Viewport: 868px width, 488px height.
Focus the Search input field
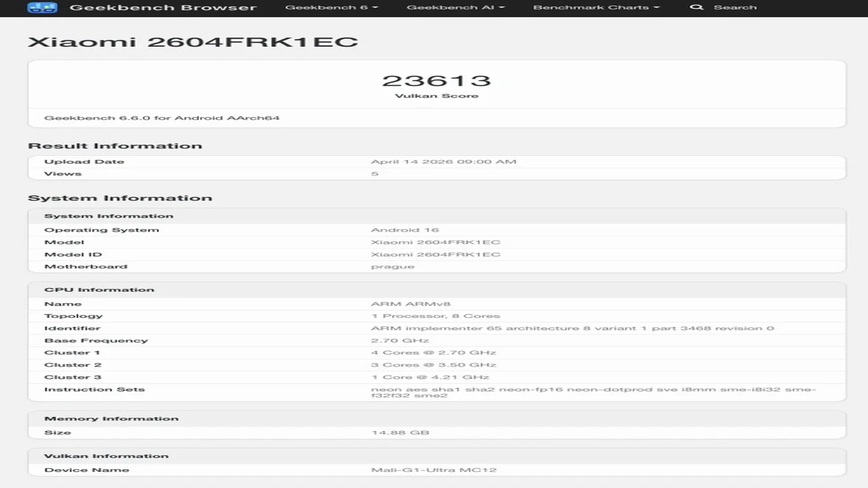tap(735, 7)
